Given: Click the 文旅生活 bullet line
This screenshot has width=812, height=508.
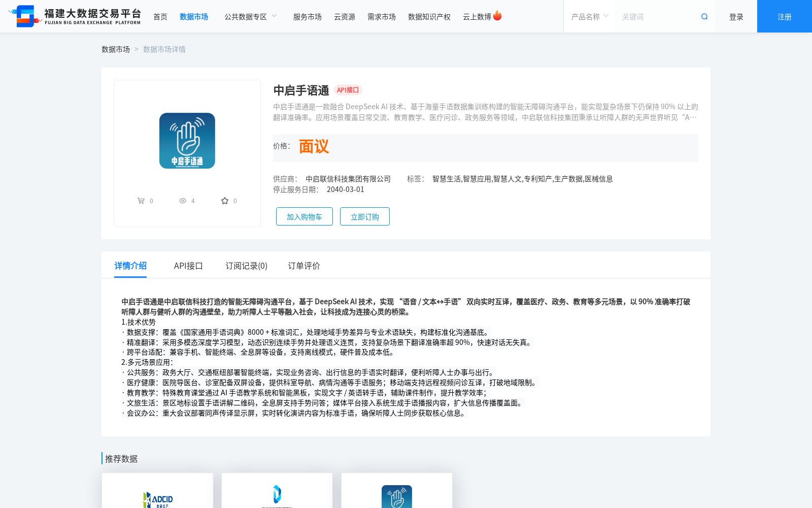Looking at the screenshot, I should point(323,403).
